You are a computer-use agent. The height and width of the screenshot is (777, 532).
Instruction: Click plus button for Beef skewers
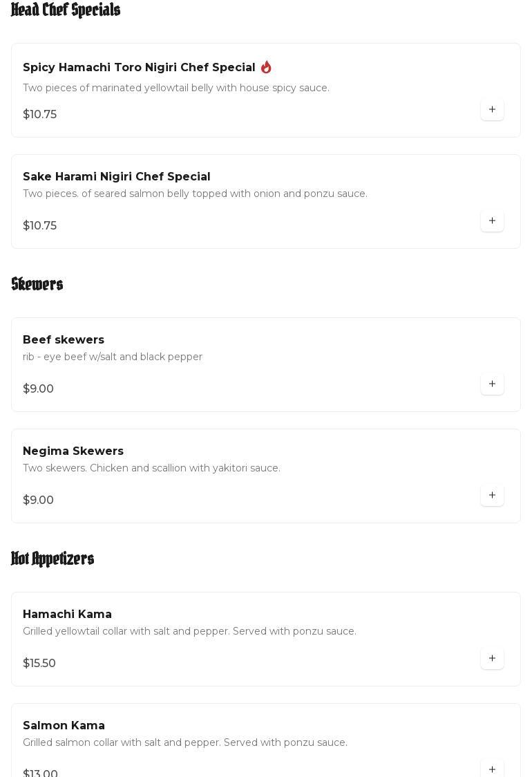(492, 384)
